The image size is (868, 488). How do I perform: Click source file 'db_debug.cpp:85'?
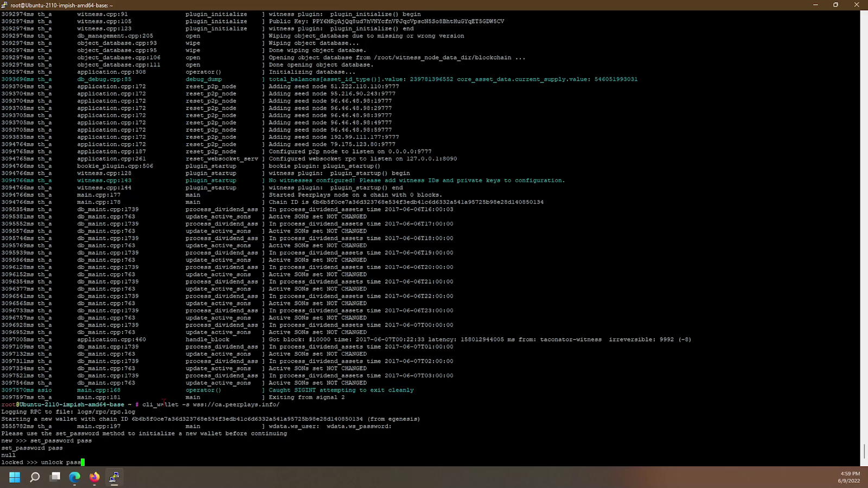pyautogui.click(x=104, y=79)
